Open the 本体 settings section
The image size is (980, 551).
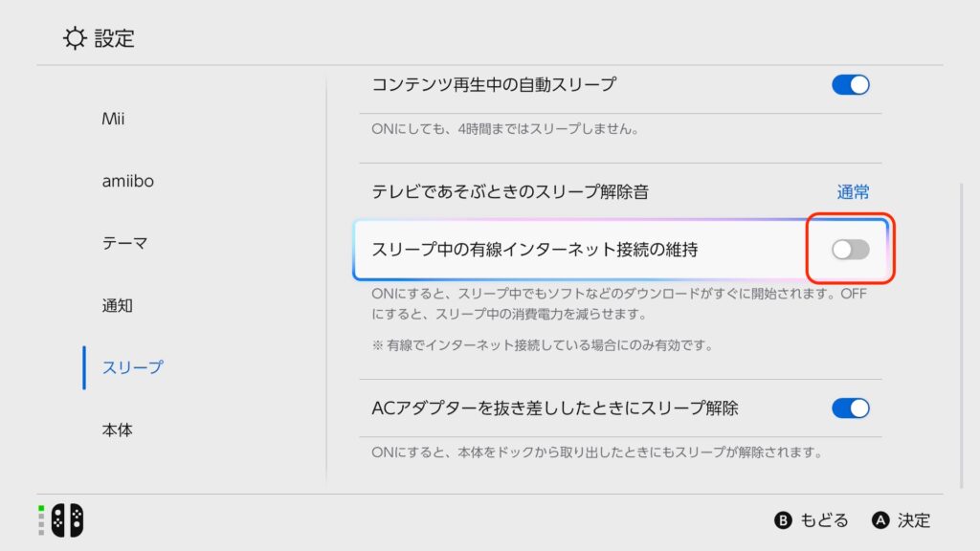coord(117,430)
